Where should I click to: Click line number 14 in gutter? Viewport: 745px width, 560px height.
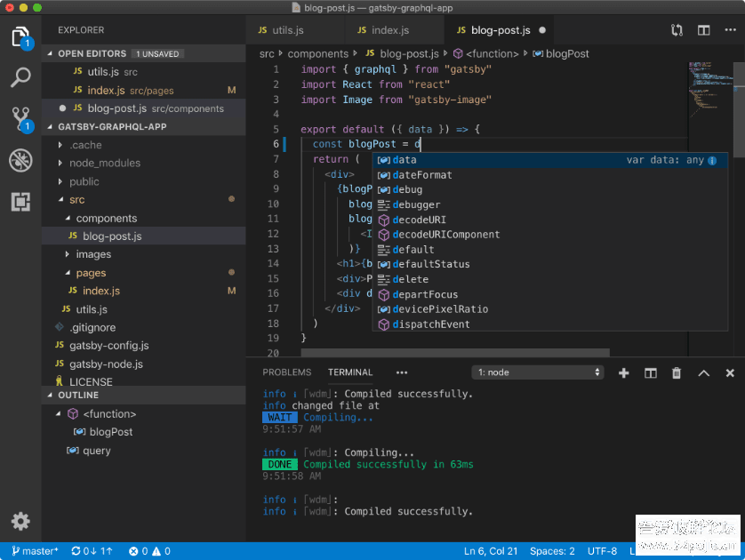click(273, 264)
